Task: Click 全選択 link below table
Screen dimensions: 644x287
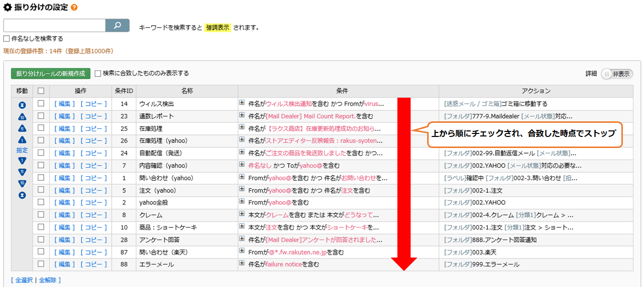Action: (x=22, y=280)
